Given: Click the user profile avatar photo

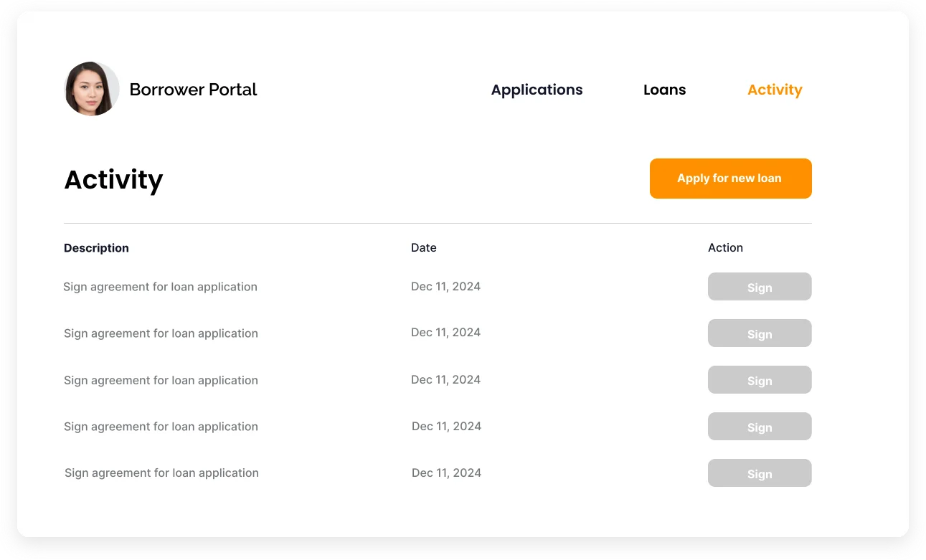Looking at the screenshot, I should (92, 89).
